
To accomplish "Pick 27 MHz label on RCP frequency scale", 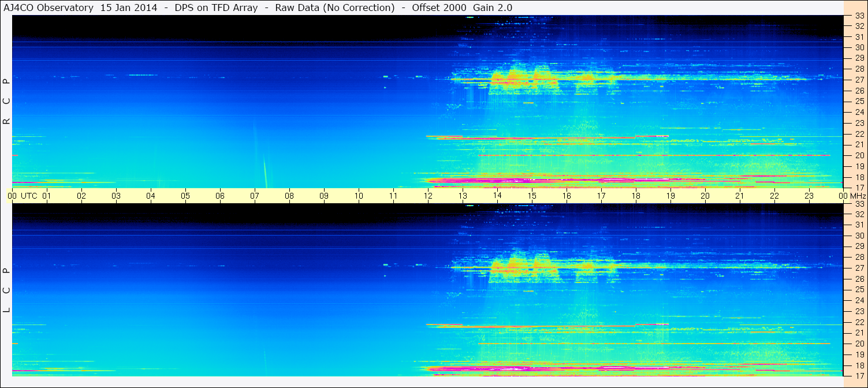I will click(859, 80).
